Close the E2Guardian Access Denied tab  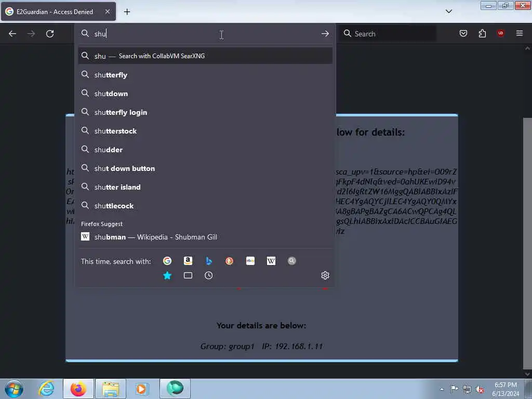coord(108,11)
